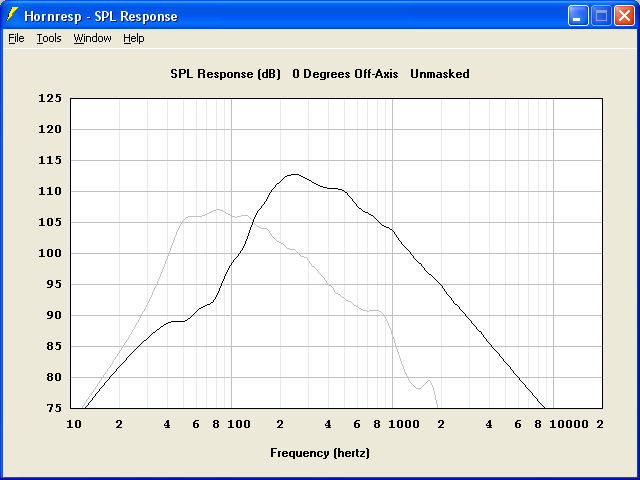Click the 'Frequency (hertz)' axis label
The height and width of the screenshot is (480, 640).
click(320, 453)
